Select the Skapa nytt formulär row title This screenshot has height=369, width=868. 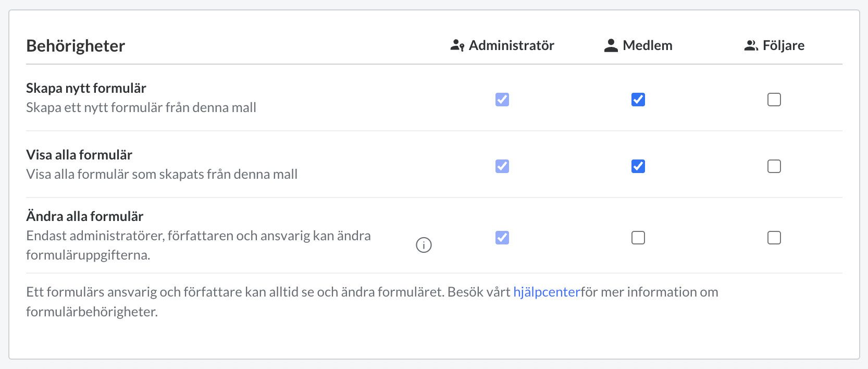(86, 88)
